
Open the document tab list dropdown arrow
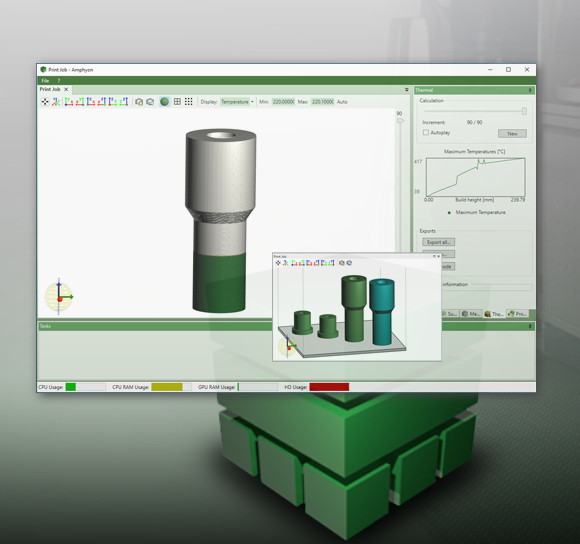(407, 90)
